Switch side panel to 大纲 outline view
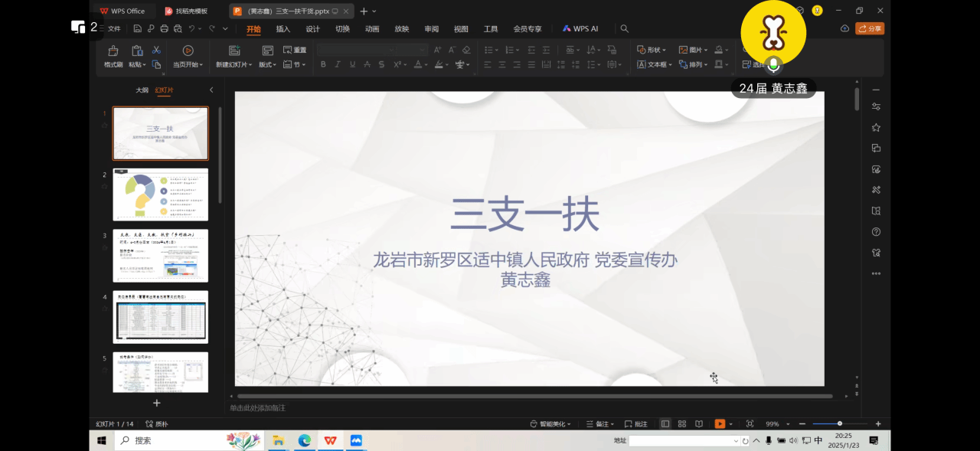The image size is (980, 451). (x=142, y=90)
